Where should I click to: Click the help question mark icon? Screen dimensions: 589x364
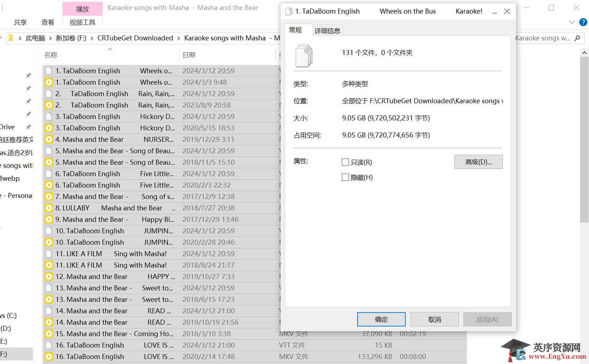tap(583, 22)
